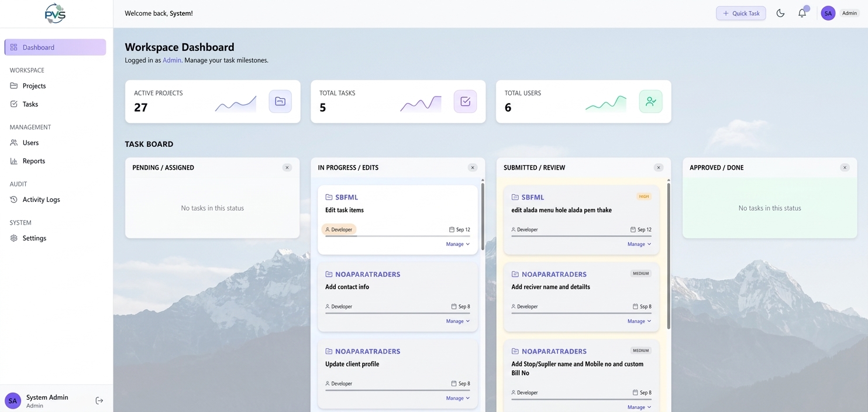Click Submitted / Review column scrollbar
Screen dimensions: 868x412
tap(669, 256)
